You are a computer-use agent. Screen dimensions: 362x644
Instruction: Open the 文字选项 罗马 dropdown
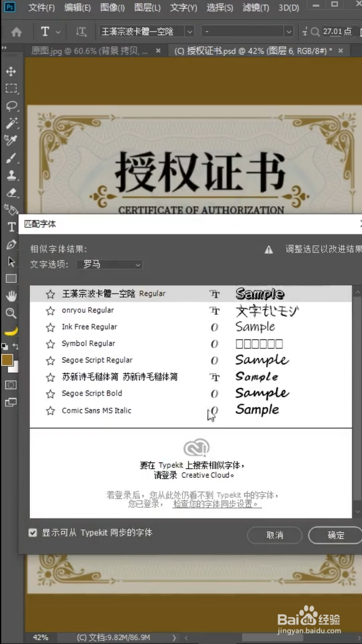click(110, 264)
